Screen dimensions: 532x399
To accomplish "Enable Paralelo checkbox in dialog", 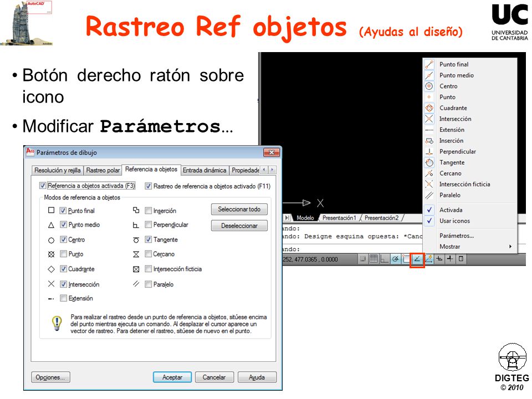I will click(x=148, y=284).
